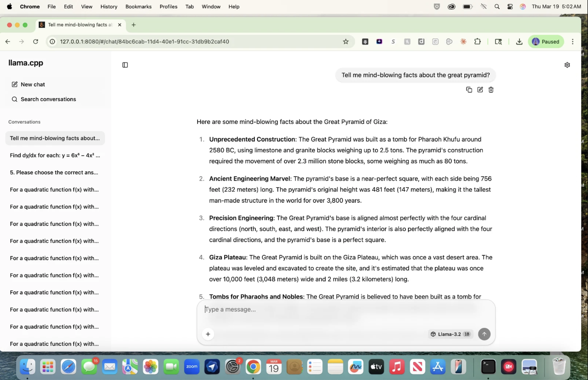Open the Music app from the Dock
This screenshot has height=380, width=588.
[397, 366]
